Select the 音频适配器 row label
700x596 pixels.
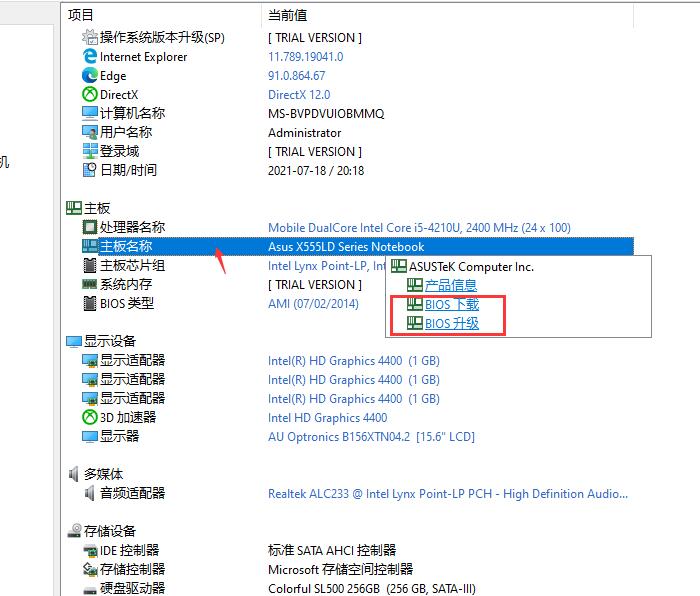coord(133,493)
